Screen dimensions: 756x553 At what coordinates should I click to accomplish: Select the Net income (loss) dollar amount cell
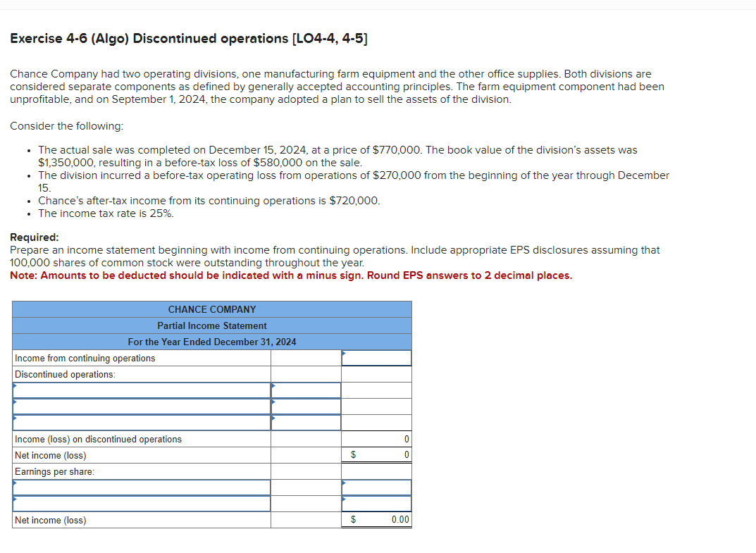[376, 454]
